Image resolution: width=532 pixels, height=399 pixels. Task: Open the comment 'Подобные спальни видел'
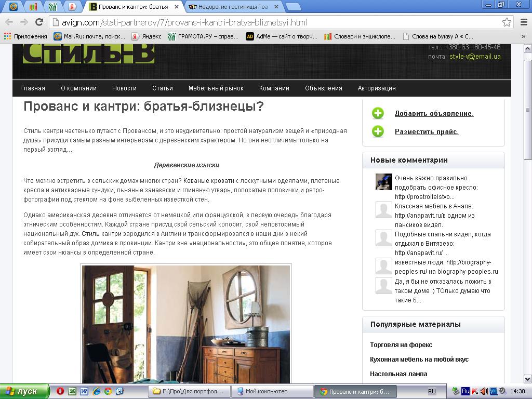coord(443,244)
